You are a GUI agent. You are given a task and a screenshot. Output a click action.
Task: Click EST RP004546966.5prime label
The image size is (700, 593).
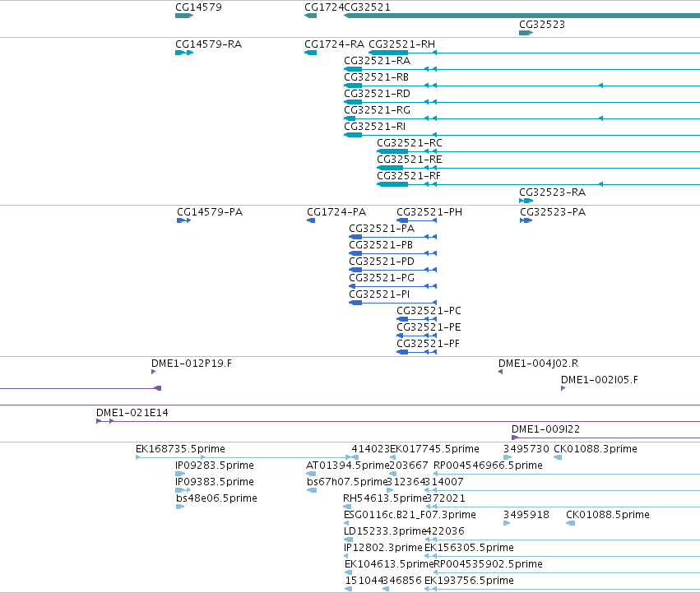pos(489,466)
